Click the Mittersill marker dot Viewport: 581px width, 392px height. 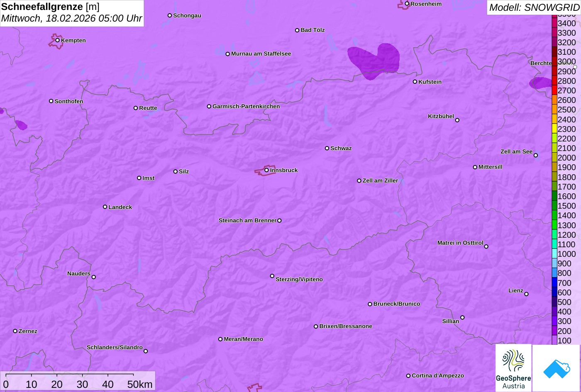(475, 167)
